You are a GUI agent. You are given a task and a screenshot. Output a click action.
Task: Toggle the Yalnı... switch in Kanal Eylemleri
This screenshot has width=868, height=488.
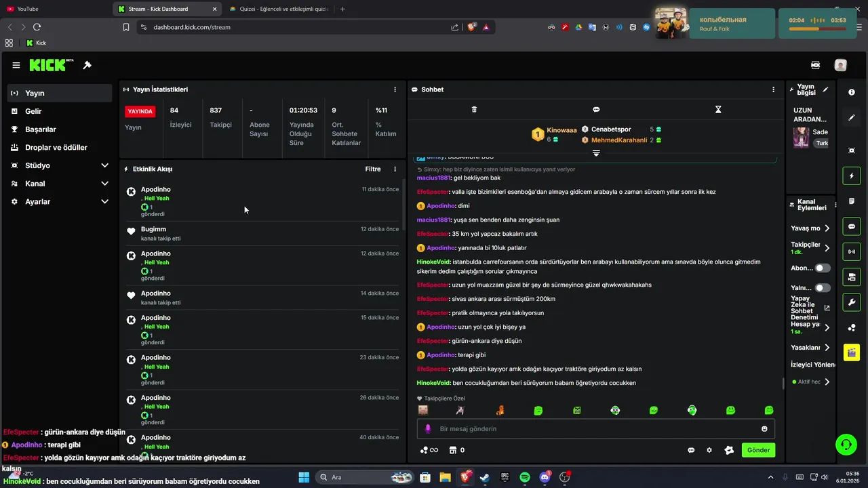[823, 288]
